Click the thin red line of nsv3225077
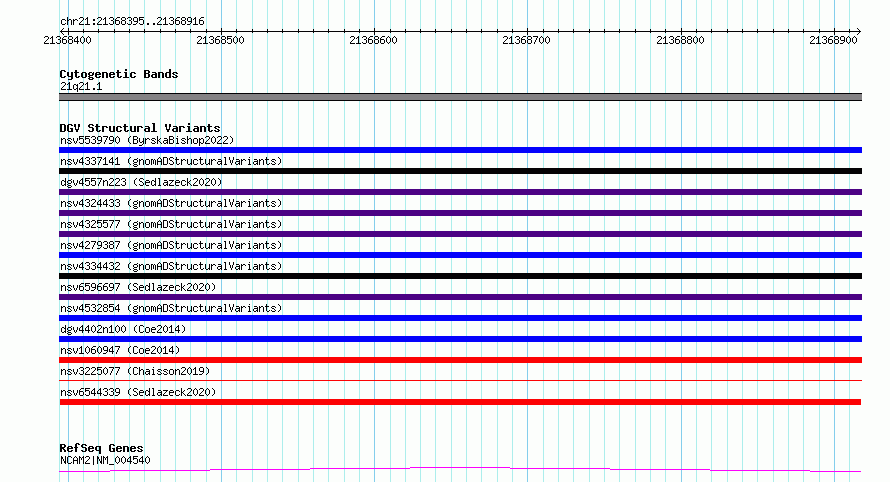890x482 pixels. tap(460, 380)
